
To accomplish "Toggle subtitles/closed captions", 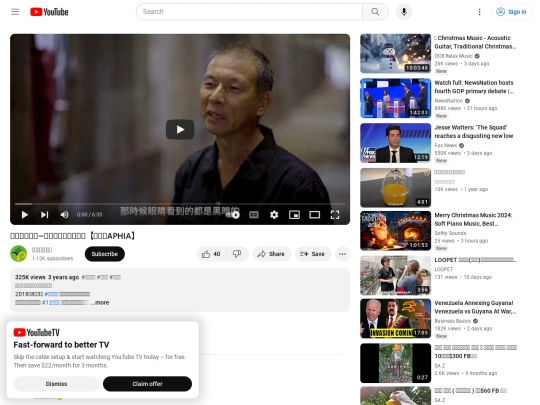I will click(x=254, y=215).
